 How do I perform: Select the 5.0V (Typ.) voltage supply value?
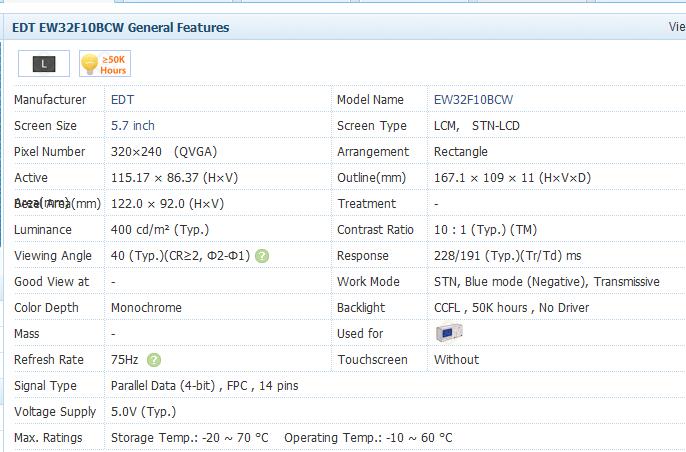[x=143, y=412]
